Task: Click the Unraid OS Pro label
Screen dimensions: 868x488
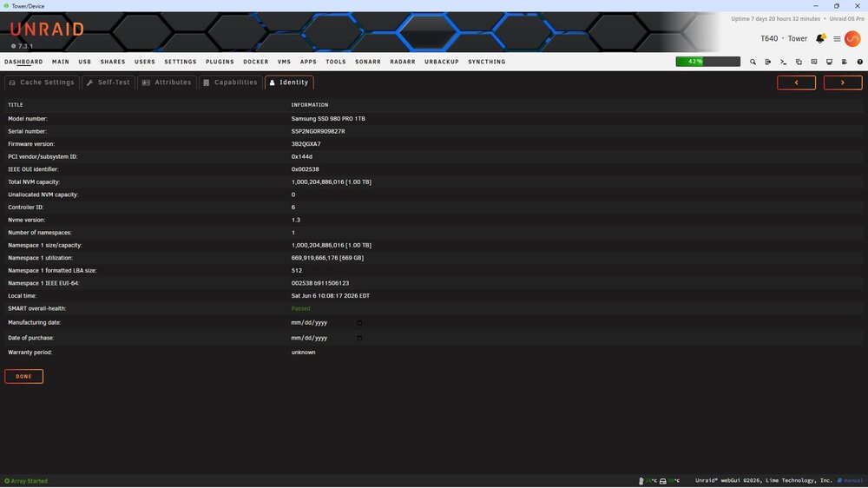Action: [x=846, y=19]
